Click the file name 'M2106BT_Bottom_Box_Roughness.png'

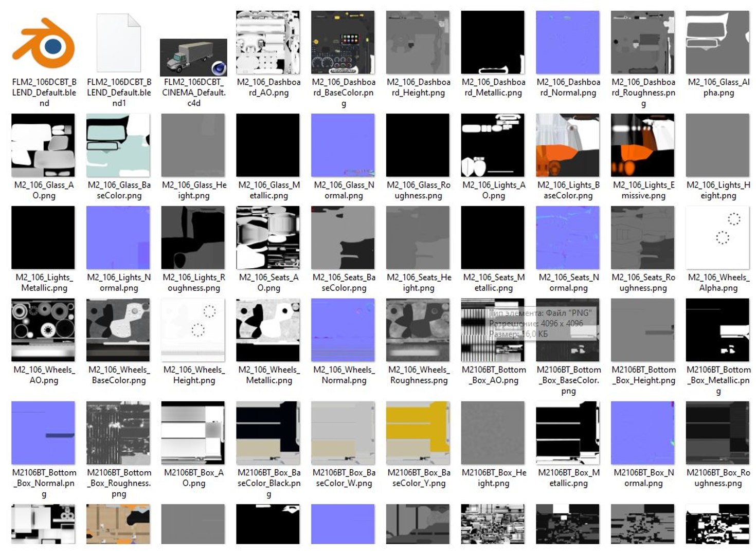pyautogui.click(x=119, y=483)
